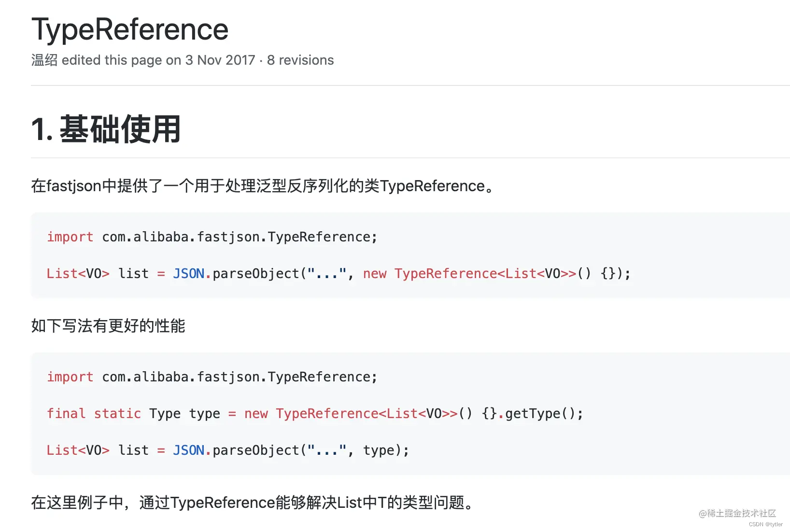Click the type argument in the last parseObject call

coord(379,450)
